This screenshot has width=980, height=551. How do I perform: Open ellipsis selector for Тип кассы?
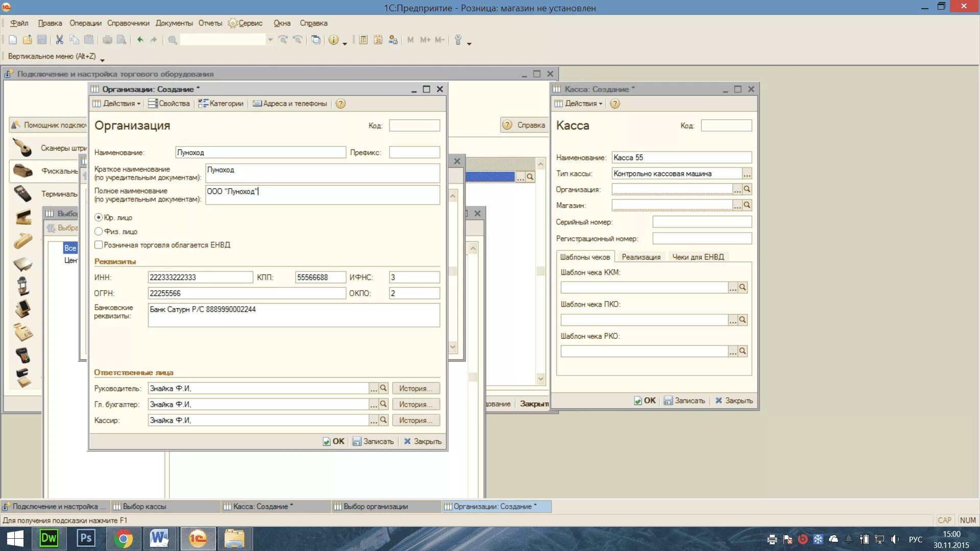(x=747, y=174)
